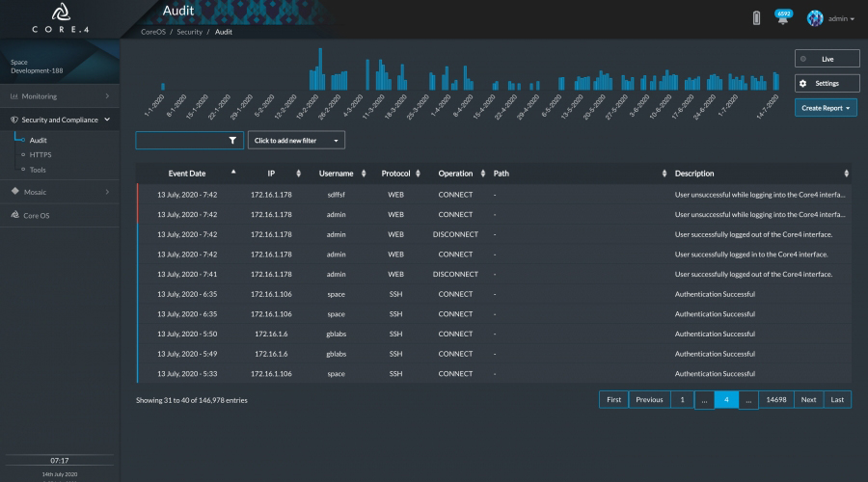Click 13 July, 2020 - 5:33 space row
The width and height of the screenshot is (868, 482).
click(495, 374)
